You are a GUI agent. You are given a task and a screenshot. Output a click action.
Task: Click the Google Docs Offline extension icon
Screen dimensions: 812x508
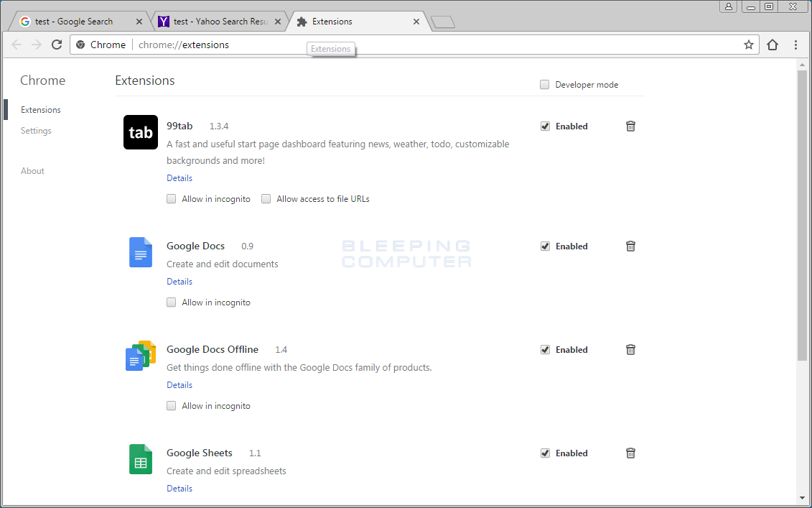pyautogui.click(x=140, y=355)
